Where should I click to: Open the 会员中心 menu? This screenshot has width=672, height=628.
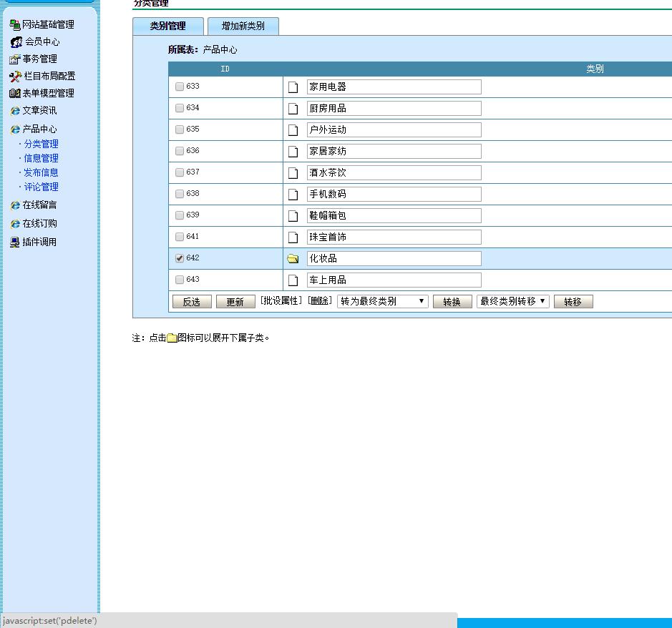(42, 42)
